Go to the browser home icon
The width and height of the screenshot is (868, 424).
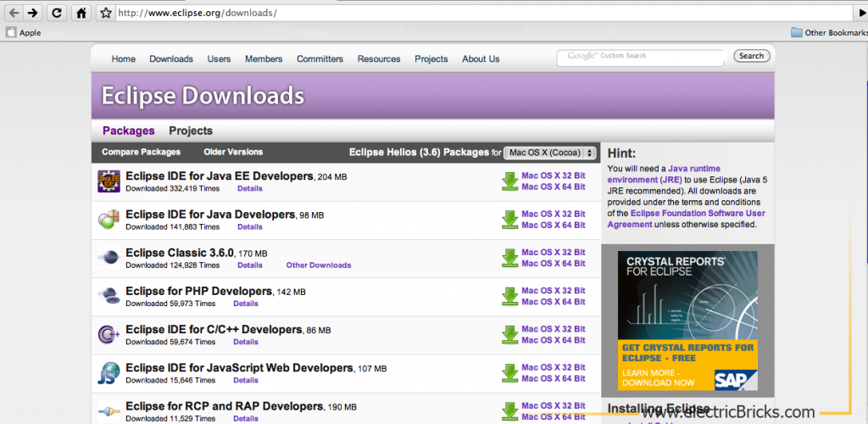click(x=81, y=13)
